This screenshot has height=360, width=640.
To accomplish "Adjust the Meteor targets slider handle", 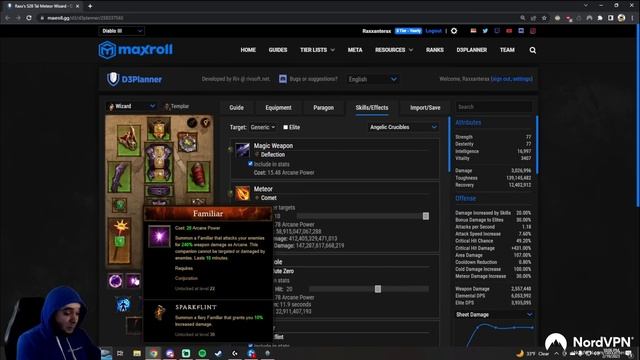I will 426,216.
